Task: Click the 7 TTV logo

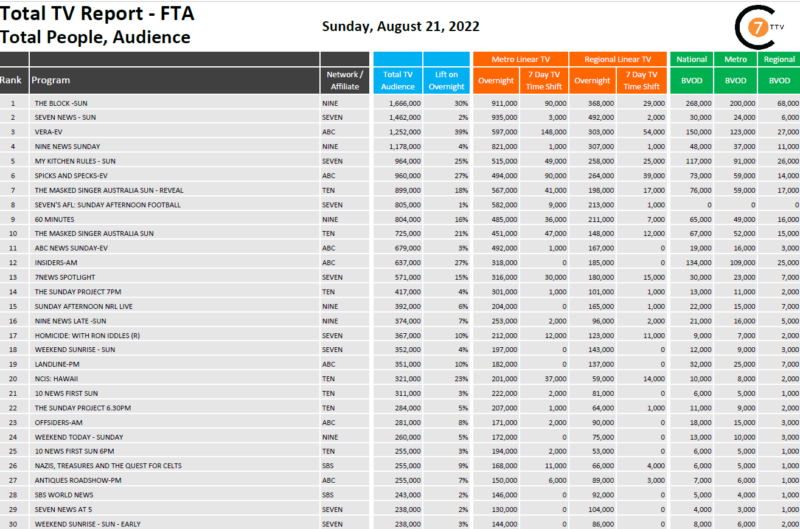Action: [x=766, y=27]
